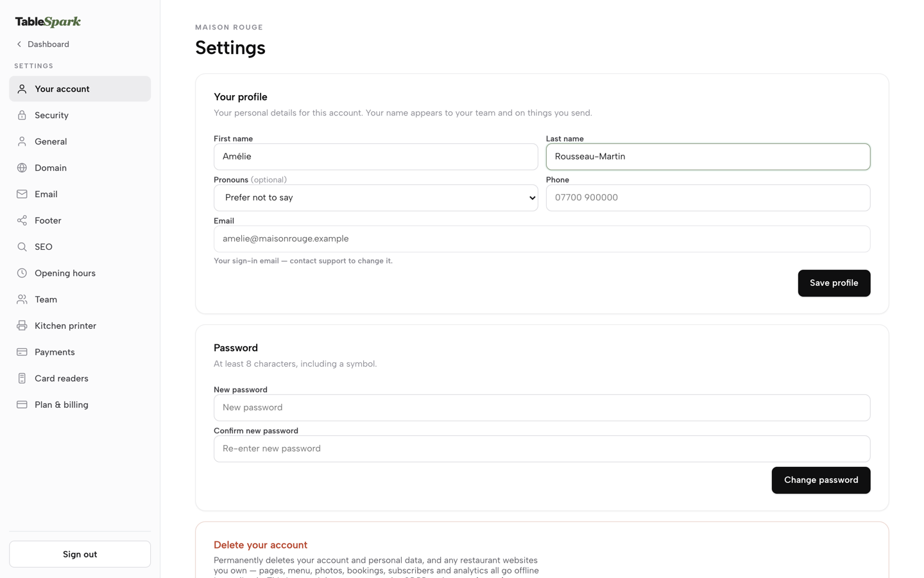
Task: Click the back chevron next to Dashboard
Action: 19,44
